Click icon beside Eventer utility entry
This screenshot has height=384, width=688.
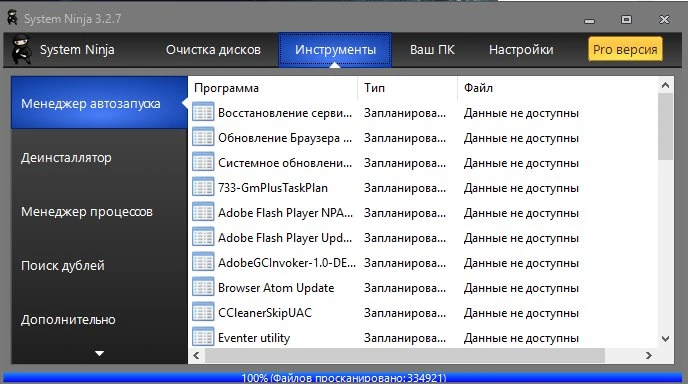pyautogui.click(x=203, y=338)
